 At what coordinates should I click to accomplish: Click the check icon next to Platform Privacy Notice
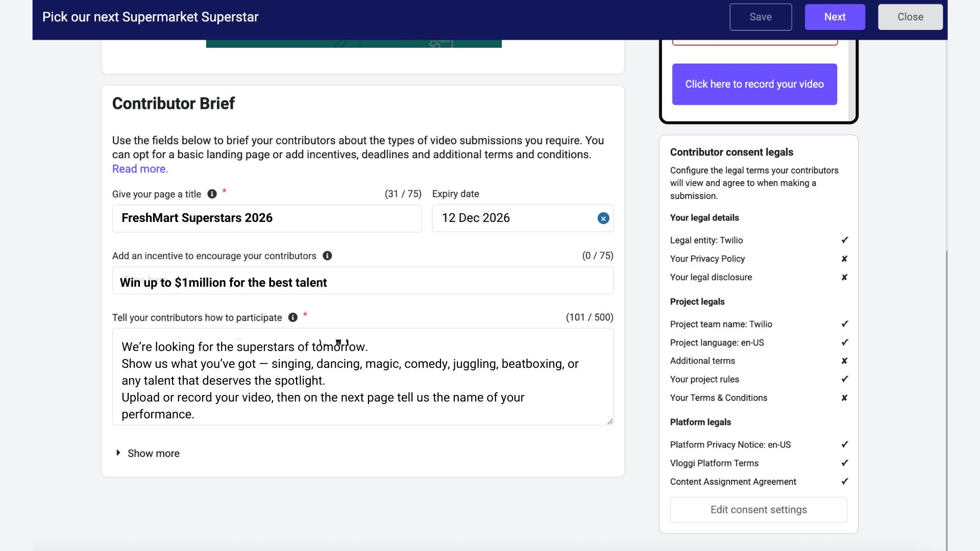click(x=844, y=444)
